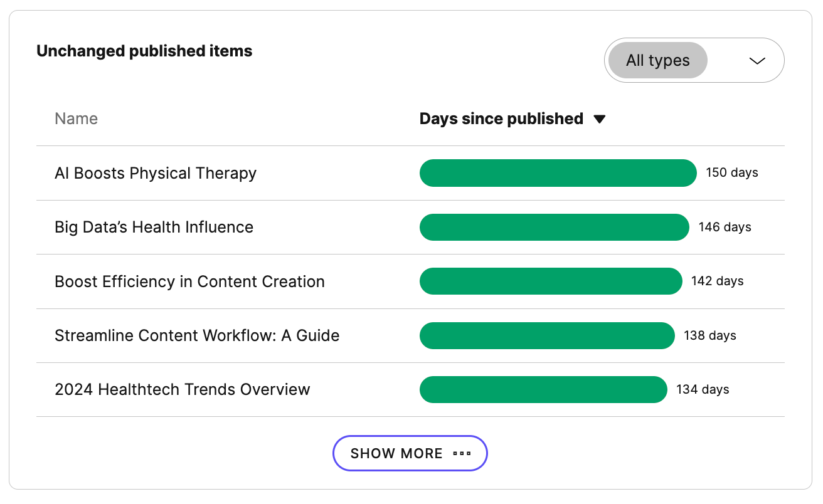Select the 146 days green bar

(554, 227)
